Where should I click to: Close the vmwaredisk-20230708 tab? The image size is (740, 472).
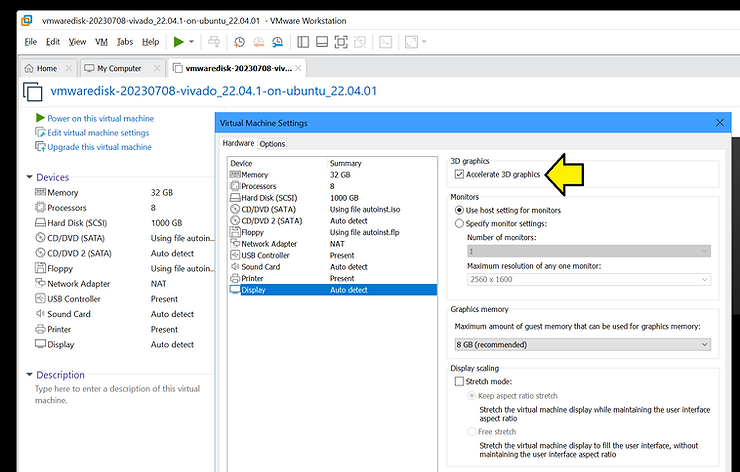click(298, 68)
